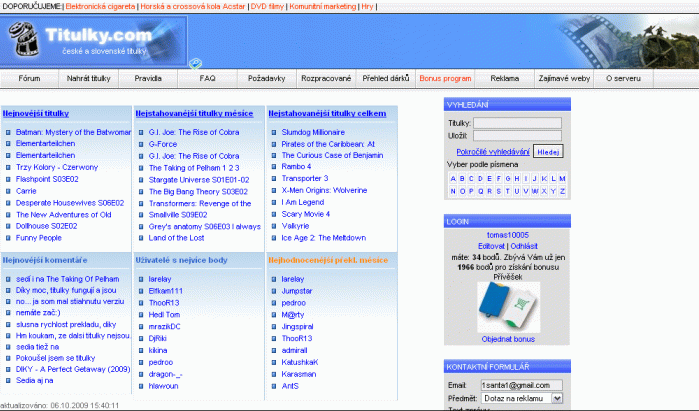The image size is (699, 411).
Task: Select letter M in alphabet picker
Action: [x=562, y=179]
